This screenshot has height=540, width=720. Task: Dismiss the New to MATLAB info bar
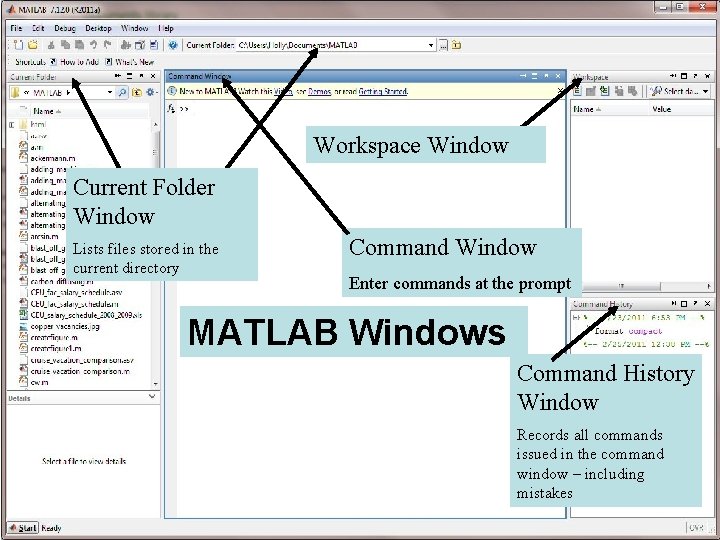(560, 91)
